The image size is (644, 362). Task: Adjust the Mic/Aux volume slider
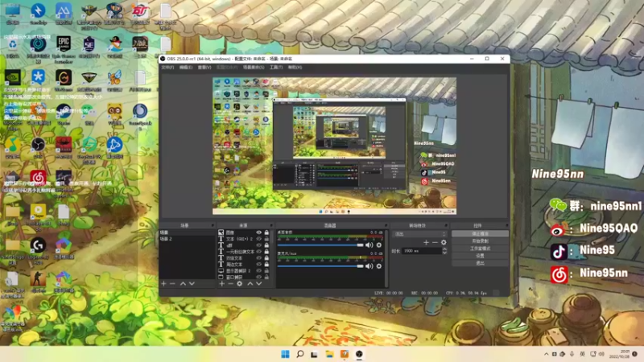(x=320, y=266)
